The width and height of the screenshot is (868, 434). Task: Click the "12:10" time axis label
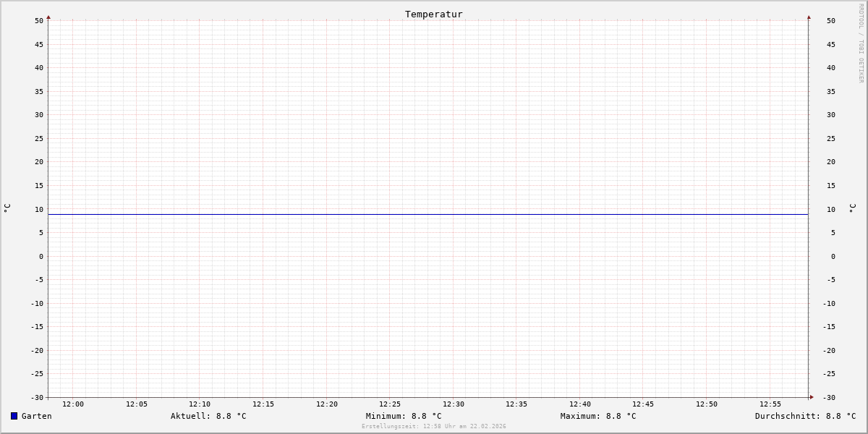[x=200, y=404]
